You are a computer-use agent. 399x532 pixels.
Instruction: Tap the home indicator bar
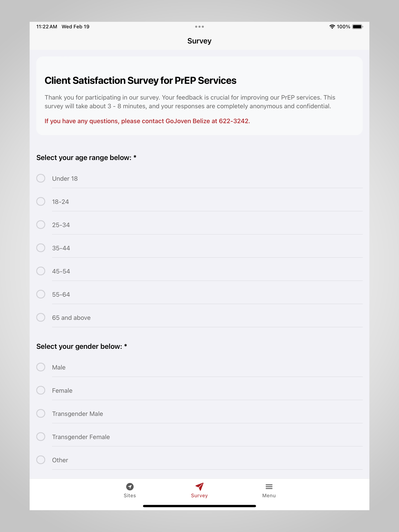click(199, 506)
